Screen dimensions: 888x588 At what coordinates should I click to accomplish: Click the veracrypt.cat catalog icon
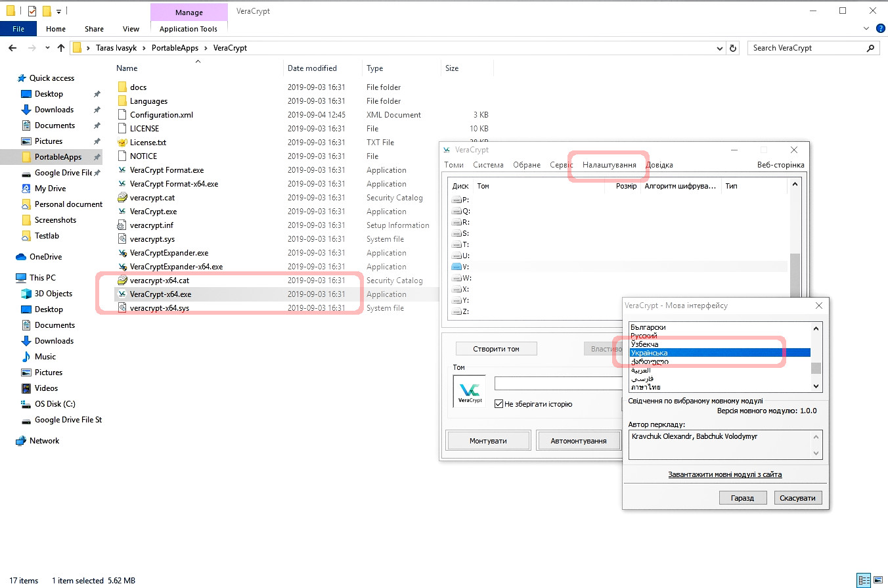[122, 197]
